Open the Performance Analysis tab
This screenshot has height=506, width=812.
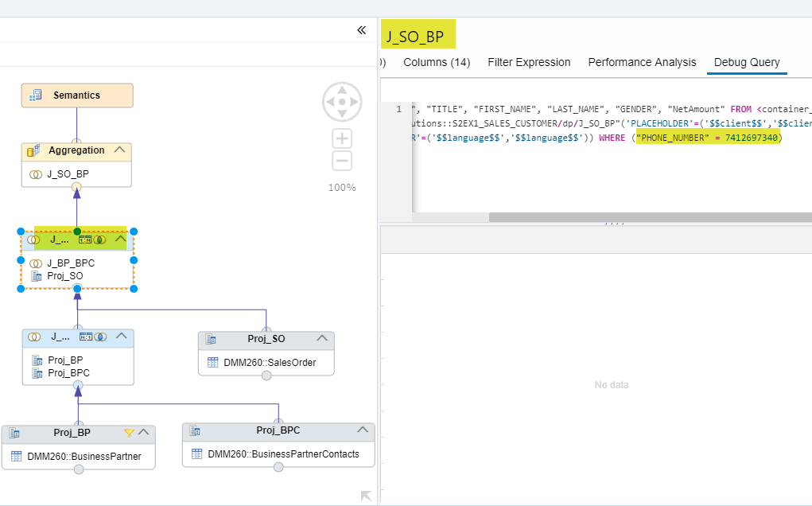click(642, 62)
